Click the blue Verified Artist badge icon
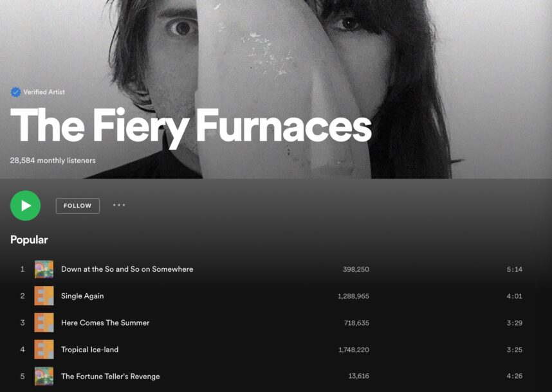 coord(15,92)
